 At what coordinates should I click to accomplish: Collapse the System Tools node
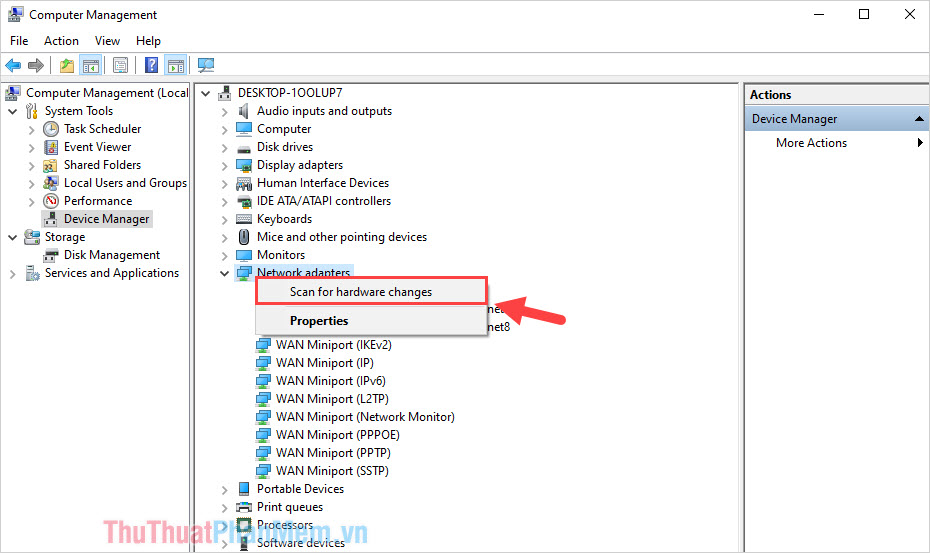click(12, 111)
